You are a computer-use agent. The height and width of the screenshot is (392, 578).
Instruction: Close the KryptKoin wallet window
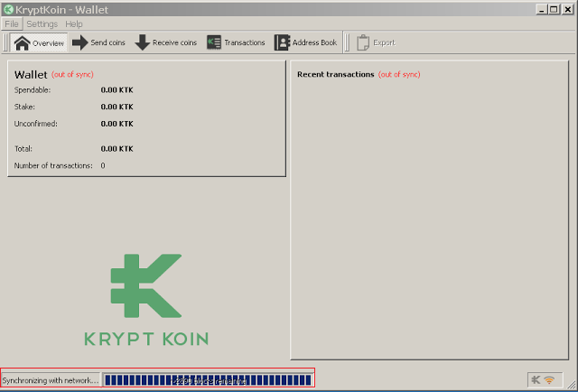coord(567,10)
